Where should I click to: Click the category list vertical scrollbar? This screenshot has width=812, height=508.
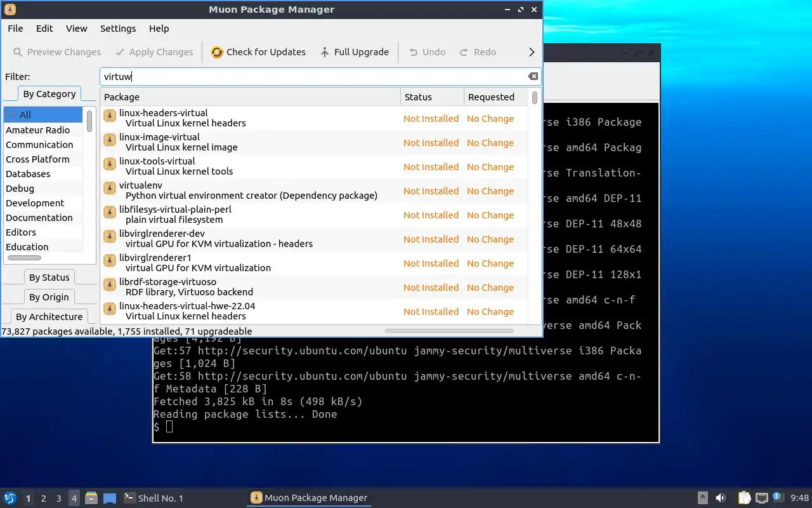[89, 121]
